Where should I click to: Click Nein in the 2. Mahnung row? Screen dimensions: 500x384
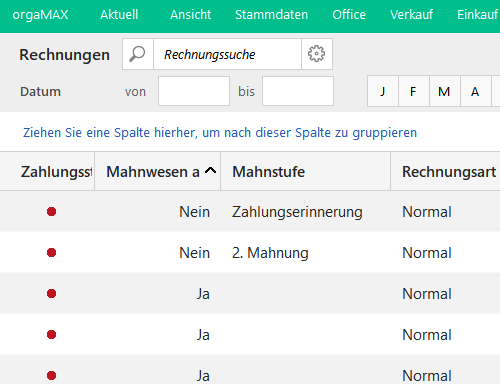(x=195, y=253)
